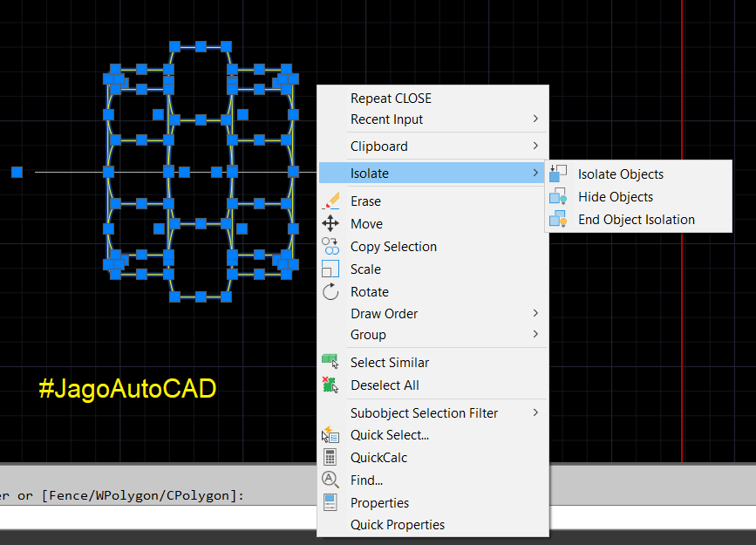Screen dimensions: 756x545
Task: Click the Copy Selection icon
Action: [330, 246]
